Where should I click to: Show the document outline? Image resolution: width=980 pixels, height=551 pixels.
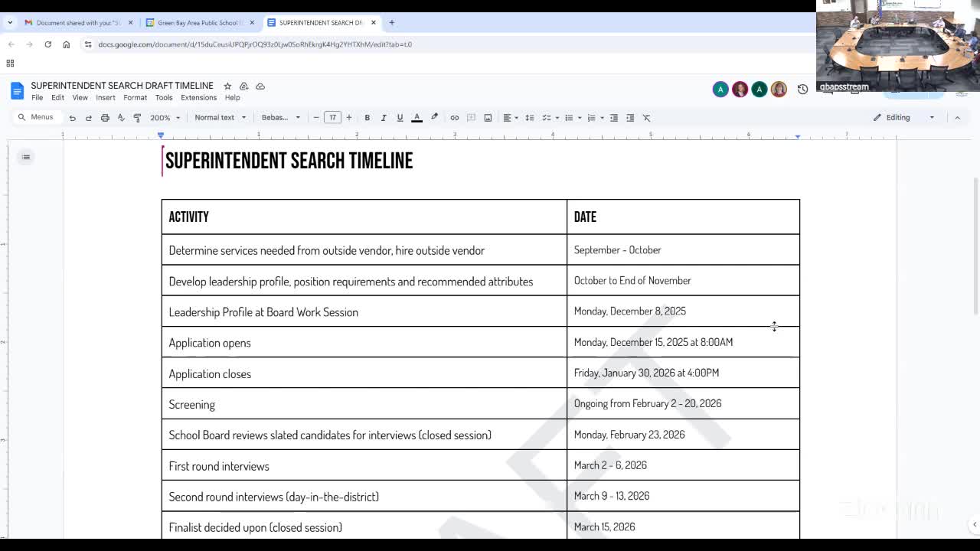click(26, 158)
